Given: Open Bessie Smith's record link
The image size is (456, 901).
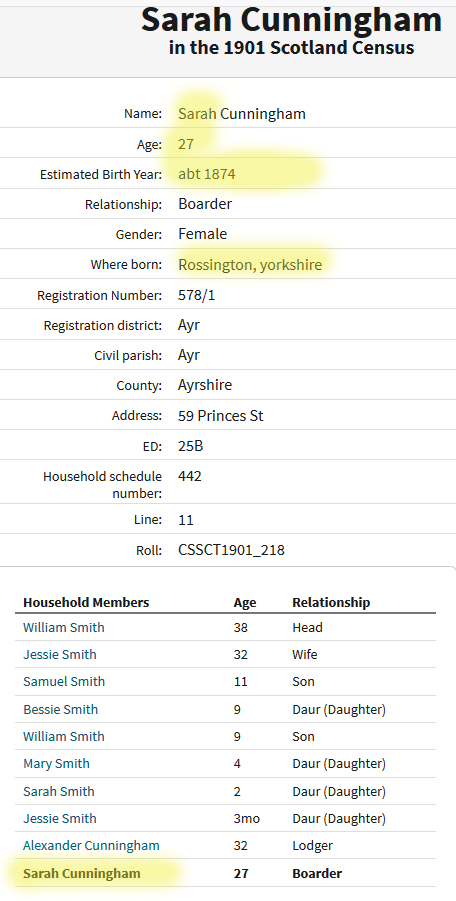Looking at the screenshot, I should pos(60,709).
